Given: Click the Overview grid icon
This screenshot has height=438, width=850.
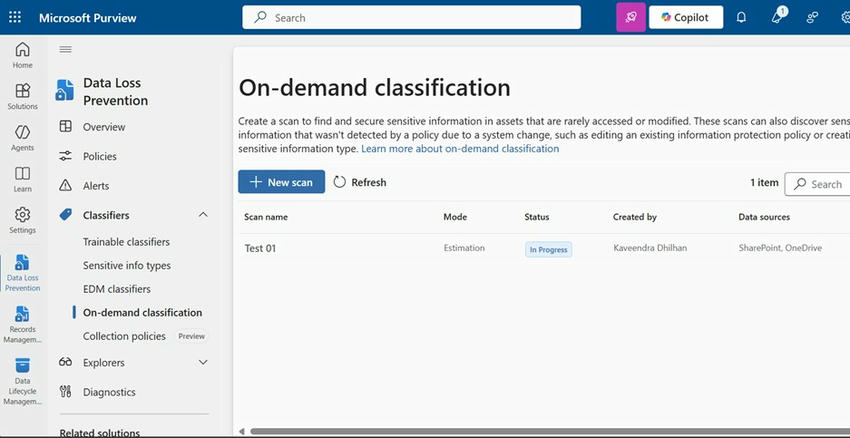Looking at the screenshot, I should click(x=65, y=127).
